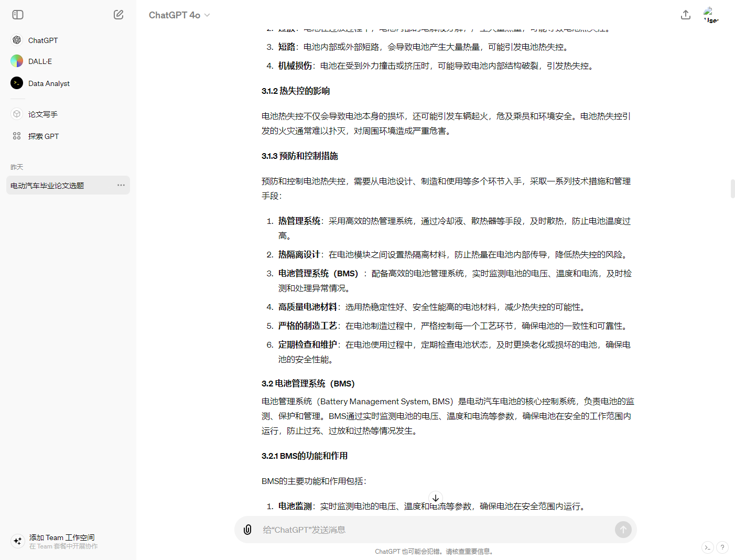Click 添加 Team 工作空间 link

(62, 537)
